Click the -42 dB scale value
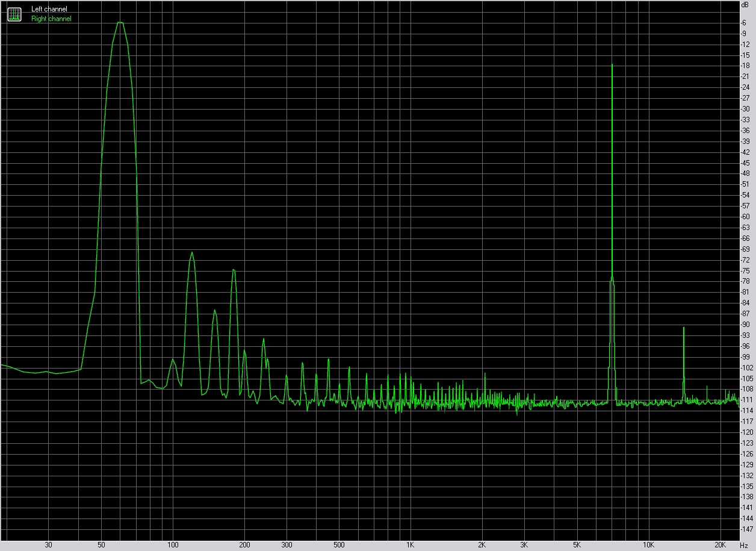 tap(746, 152)
